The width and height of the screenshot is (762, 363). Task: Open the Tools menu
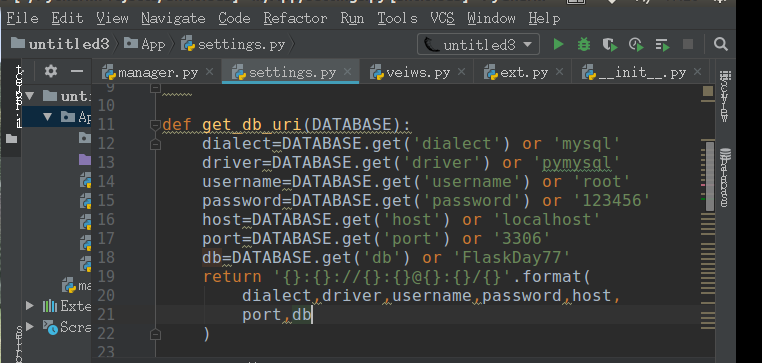tap(398, 18)
